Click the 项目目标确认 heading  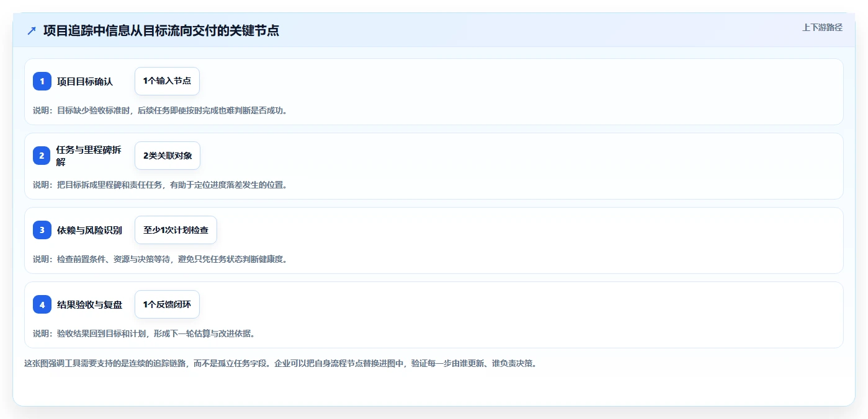(x=85, y=81)
